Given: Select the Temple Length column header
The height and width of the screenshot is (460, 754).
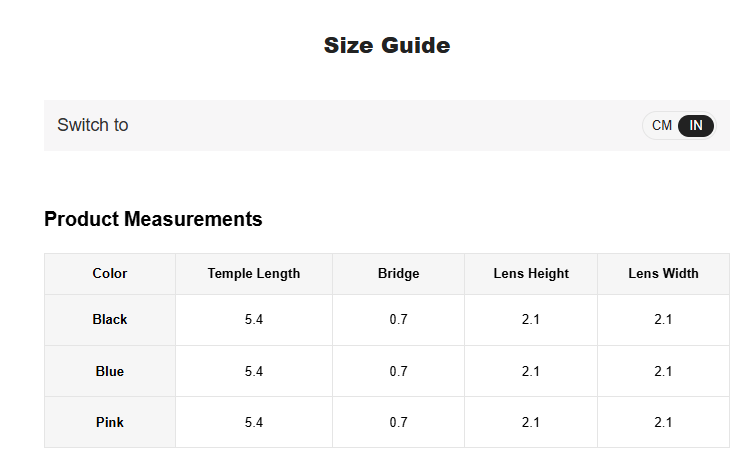Looking at the screenshot, I should [x=254, y=274].
